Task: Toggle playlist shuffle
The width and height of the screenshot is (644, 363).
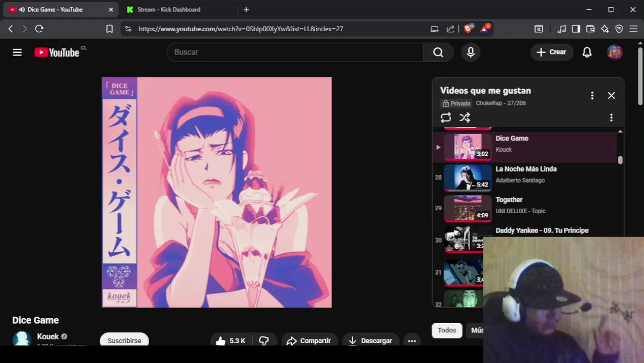Action: click(465, 117)
